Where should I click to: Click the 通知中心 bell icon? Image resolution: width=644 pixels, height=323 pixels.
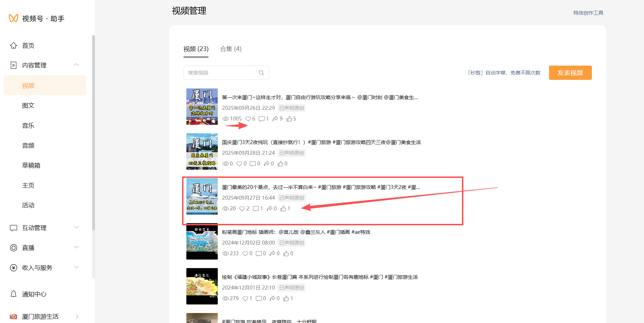pos(14,294)
